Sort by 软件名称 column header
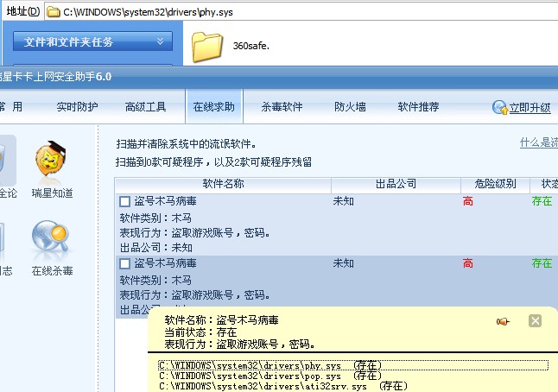This screenshot has height=392, width=558. (223, 184)
